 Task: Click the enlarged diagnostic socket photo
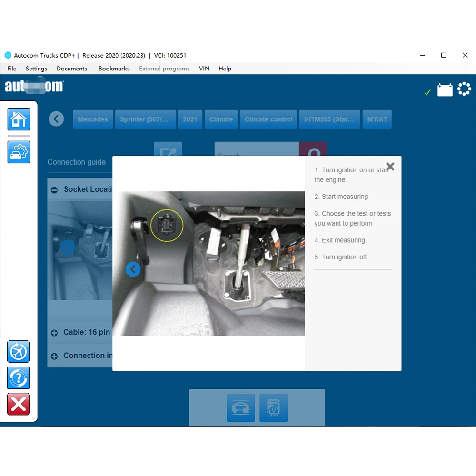pyautogui.click(x=208, y=263)
